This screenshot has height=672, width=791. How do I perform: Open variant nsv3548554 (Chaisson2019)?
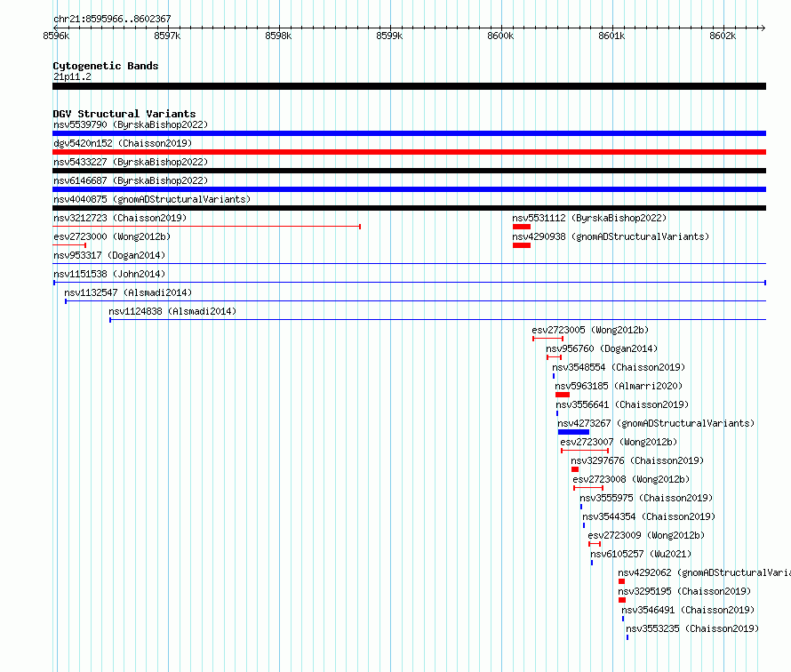coord(619,367)
